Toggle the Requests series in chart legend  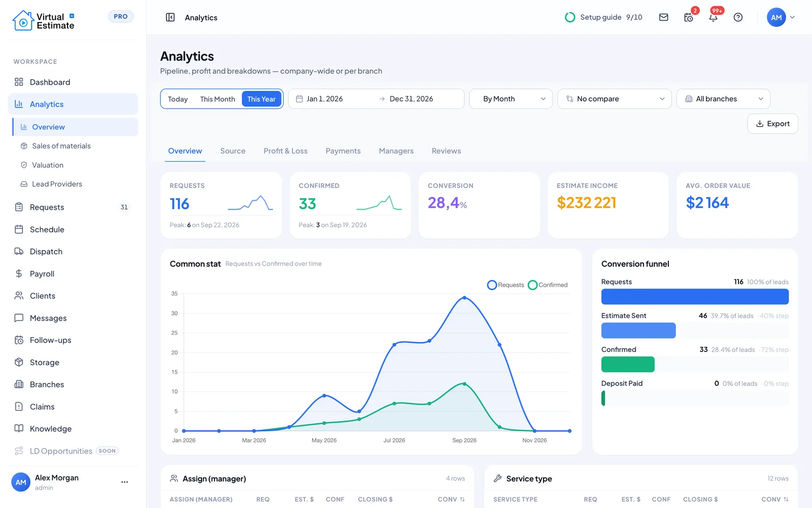pos(505,285)
